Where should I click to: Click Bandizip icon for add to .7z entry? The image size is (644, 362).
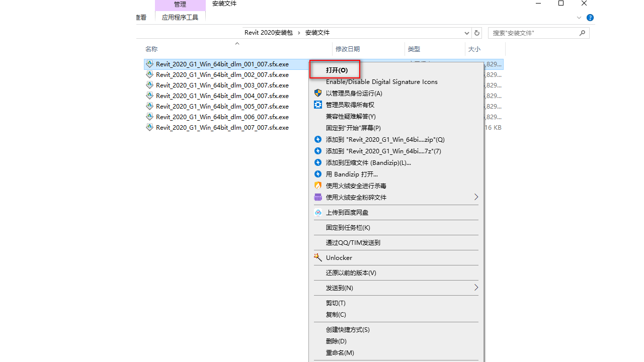(x=318, y=151)
